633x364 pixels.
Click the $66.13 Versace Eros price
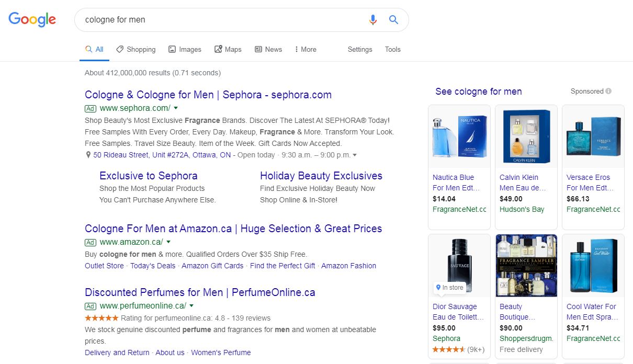point(578,199)
